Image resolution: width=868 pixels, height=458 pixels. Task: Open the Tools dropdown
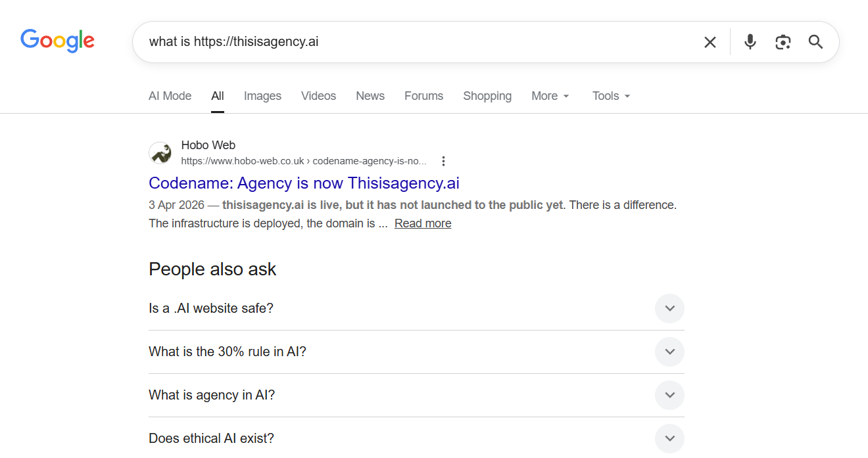pyautogui.click(x=611, y=96)
